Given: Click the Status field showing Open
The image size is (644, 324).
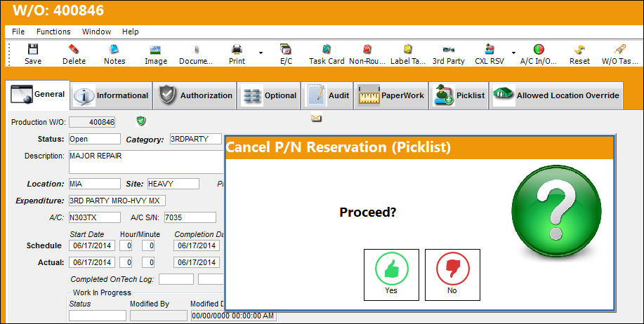Looking at the screenshot, I should (x=95, y=139).
